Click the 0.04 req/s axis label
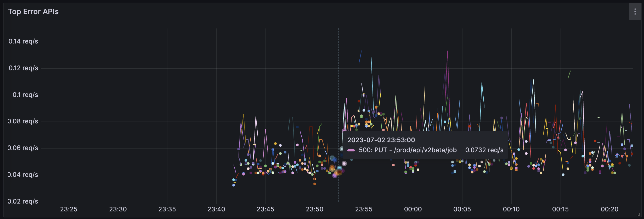 [x=23, y=175]
